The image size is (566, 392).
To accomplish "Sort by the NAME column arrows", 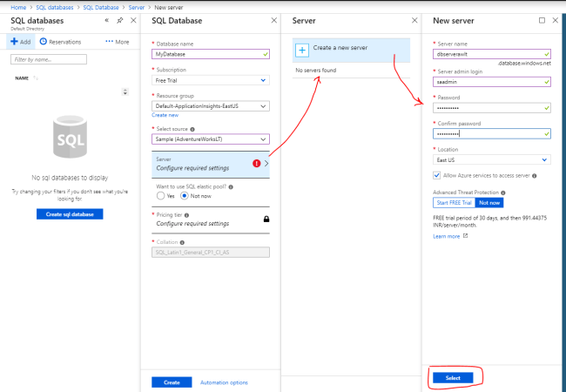I will tap(36, 78).
